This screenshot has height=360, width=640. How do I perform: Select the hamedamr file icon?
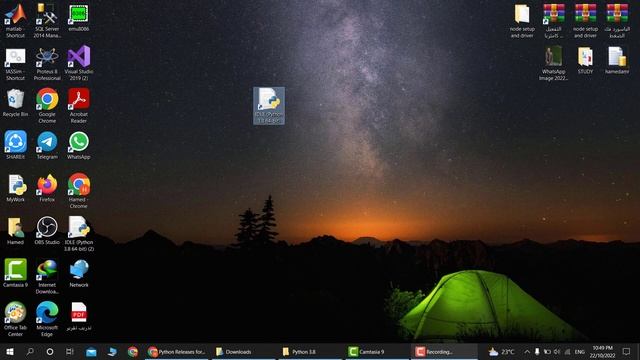click(x=617, y=60)
